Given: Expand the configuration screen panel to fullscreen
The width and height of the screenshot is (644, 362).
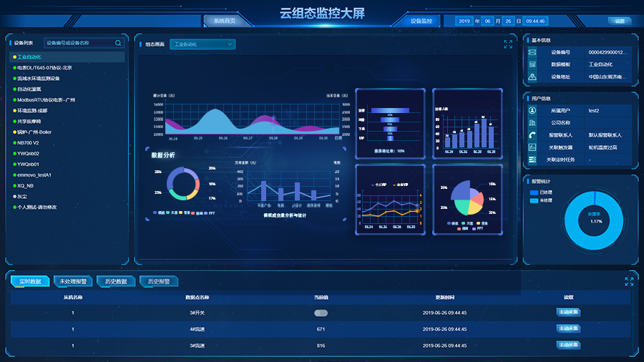Looking at the screenshot, I should click(508, 44).
